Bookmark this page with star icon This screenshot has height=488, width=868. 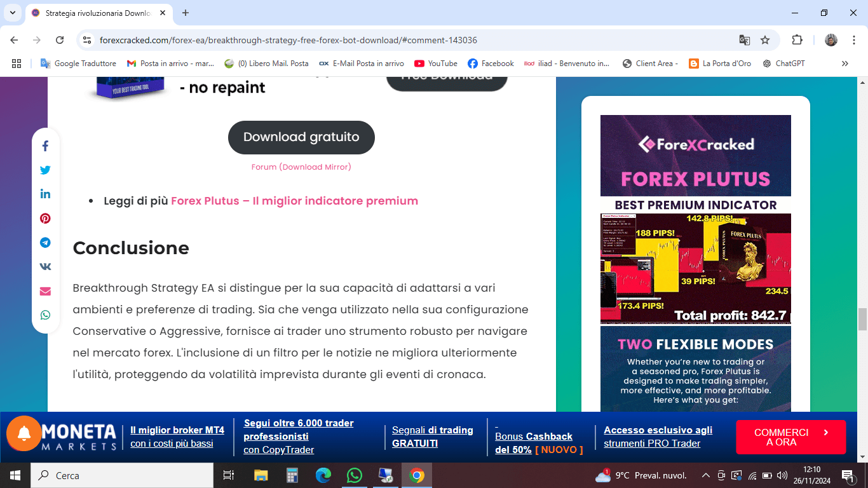[765, 40]
